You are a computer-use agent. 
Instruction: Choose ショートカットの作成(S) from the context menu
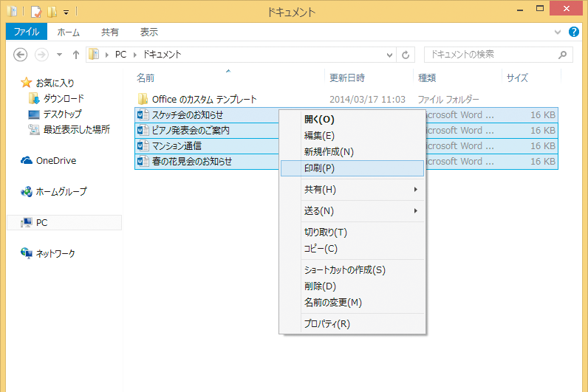[352, 270]
